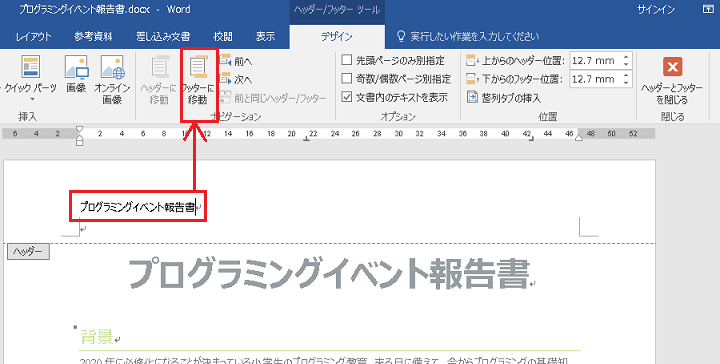Click the first line indent ruler marker

(79, 130)
